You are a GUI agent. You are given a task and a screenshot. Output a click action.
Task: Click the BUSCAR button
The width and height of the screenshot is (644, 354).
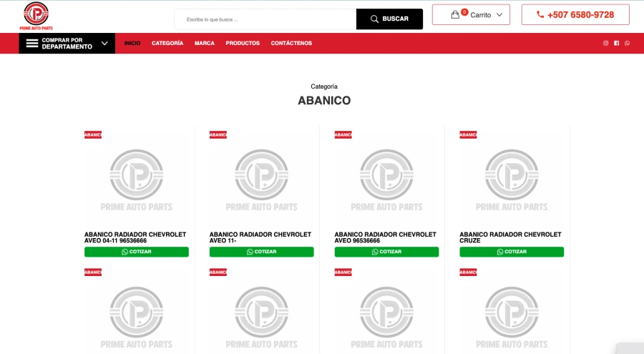[x=389, y=19]
